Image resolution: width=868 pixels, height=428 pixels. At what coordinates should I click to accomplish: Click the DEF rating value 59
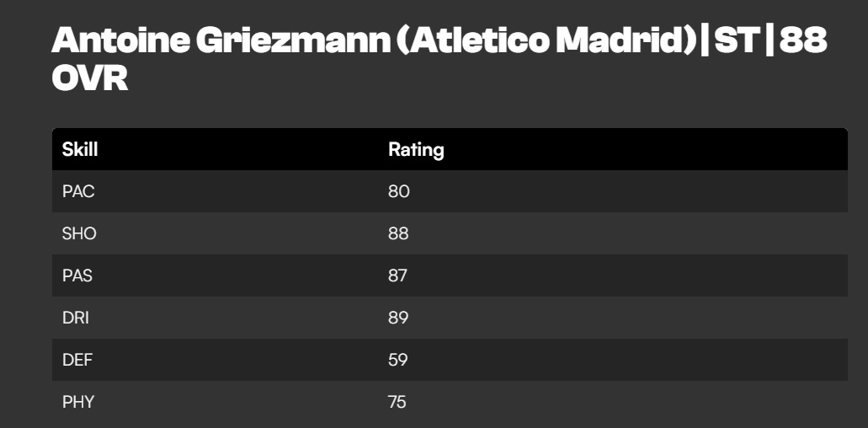pyautogui.click(x=397, y=360)
